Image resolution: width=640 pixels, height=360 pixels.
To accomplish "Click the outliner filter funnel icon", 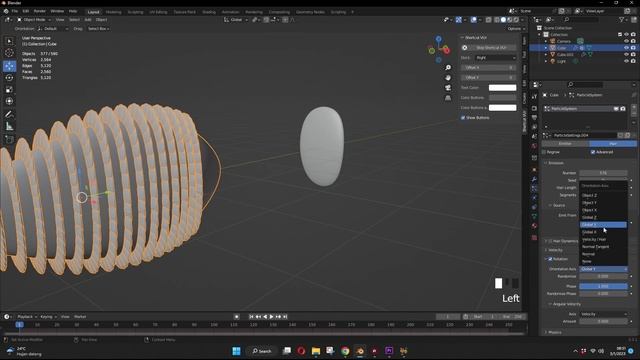I will coord(622,20).
